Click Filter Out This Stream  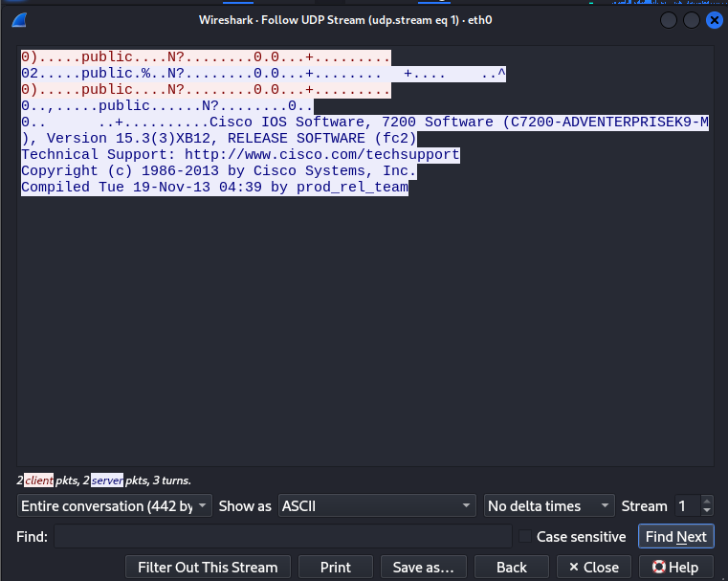point(208,567)
